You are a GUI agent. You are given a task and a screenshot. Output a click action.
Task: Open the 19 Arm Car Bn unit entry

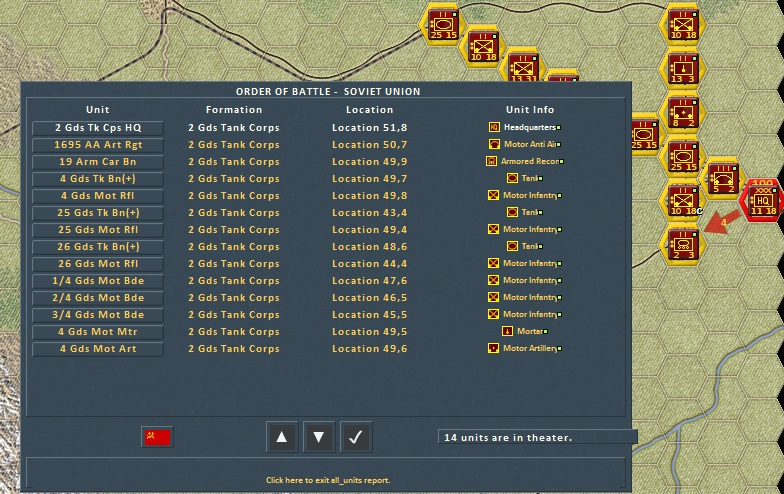[x=98, y=162]
